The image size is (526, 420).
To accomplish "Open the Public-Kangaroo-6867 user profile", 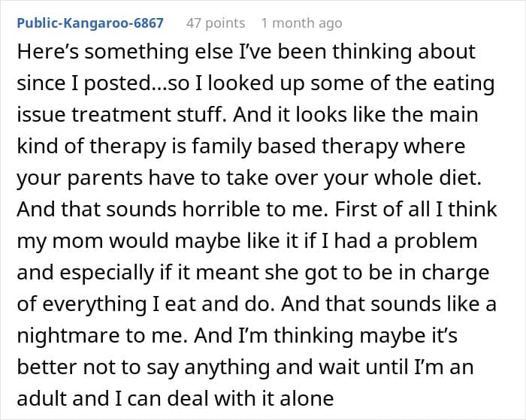I will click(x=90, y=23).
